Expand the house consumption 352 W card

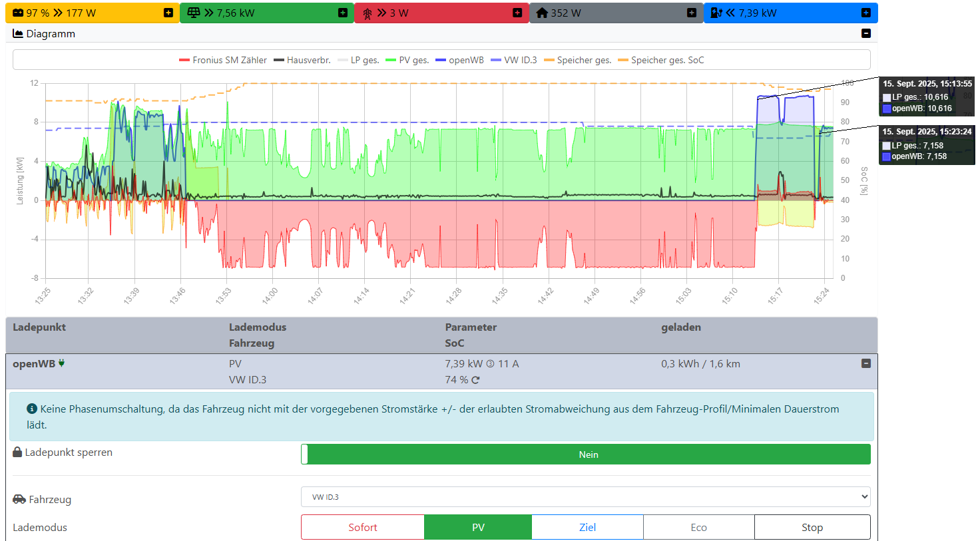(692, 13)
